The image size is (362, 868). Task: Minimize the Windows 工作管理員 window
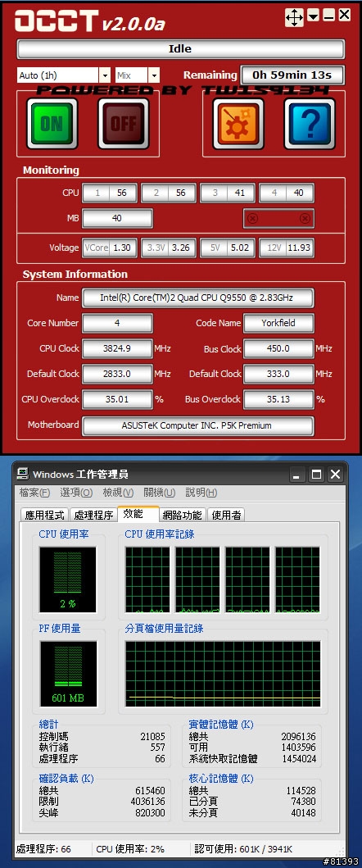point(298,474)
